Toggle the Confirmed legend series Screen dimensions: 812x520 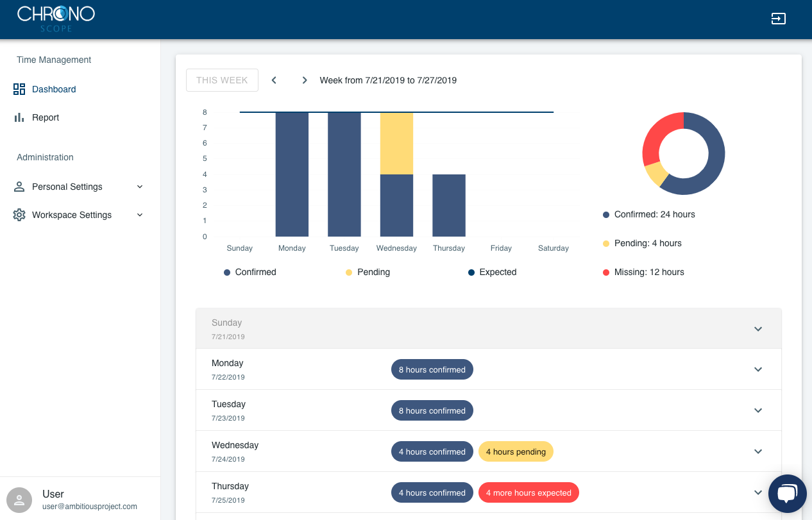click(x=250, y=272)
